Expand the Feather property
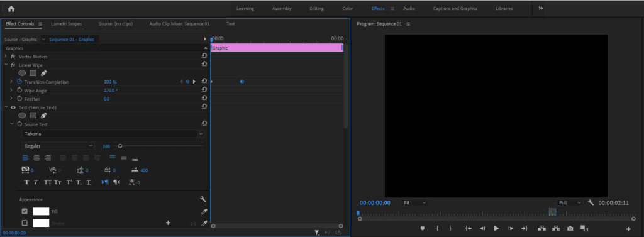This screenshot has width=644, height=237. tap(11, 99)
